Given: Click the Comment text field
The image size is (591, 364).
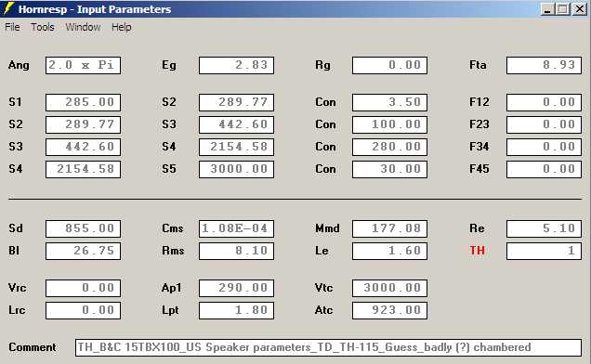Looking at the screenshot, I should click(328, 347).
